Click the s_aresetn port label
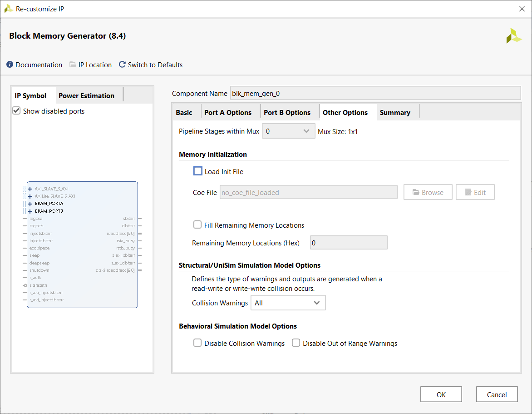Viewport: 532px width, 414px height. tap(38, 285)
